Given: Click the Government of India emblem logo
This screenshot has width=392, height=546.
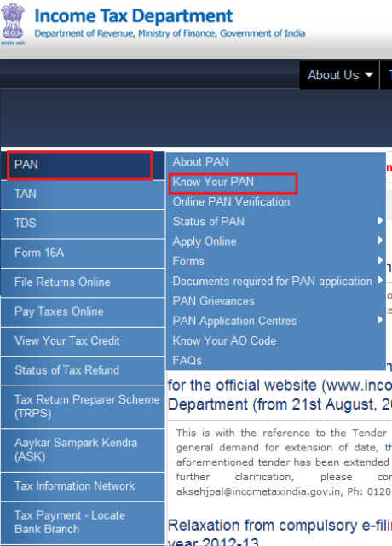Looking at the screenshot, I should click(x=13, y=24).
